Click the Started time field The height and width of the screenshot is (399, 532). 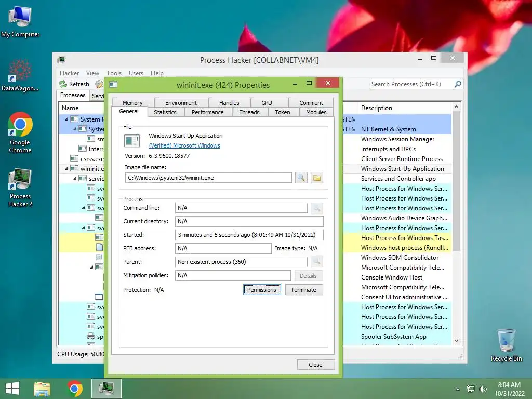click(x=249, y=235)
